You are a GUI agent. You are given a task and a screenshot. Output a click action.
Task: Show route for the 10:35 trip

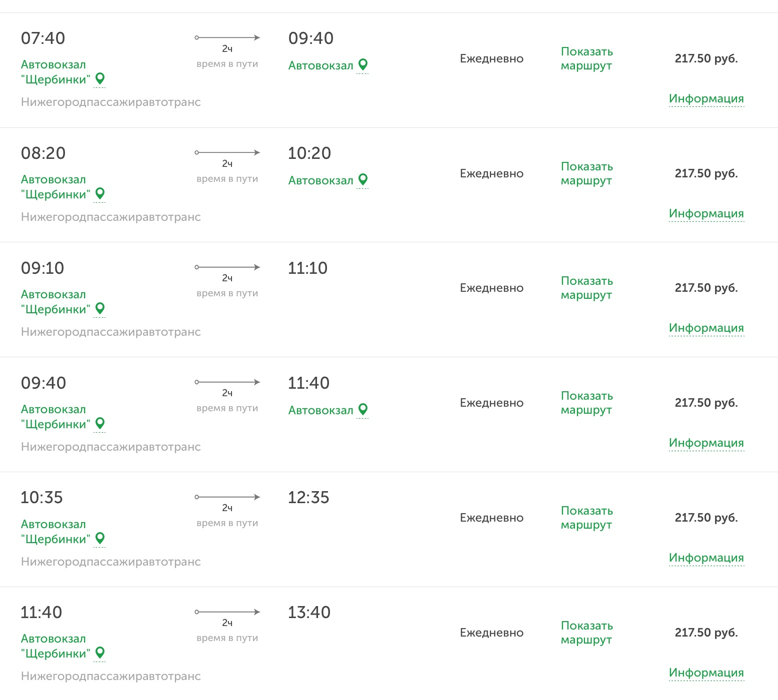[x=586, y=518]
